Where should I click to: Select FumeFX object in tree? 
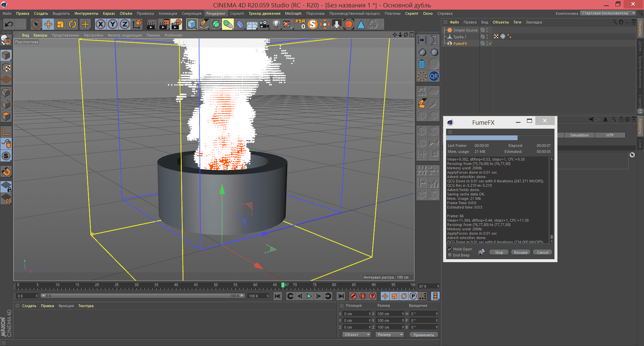pyautogui.click(x=460, y=44)
